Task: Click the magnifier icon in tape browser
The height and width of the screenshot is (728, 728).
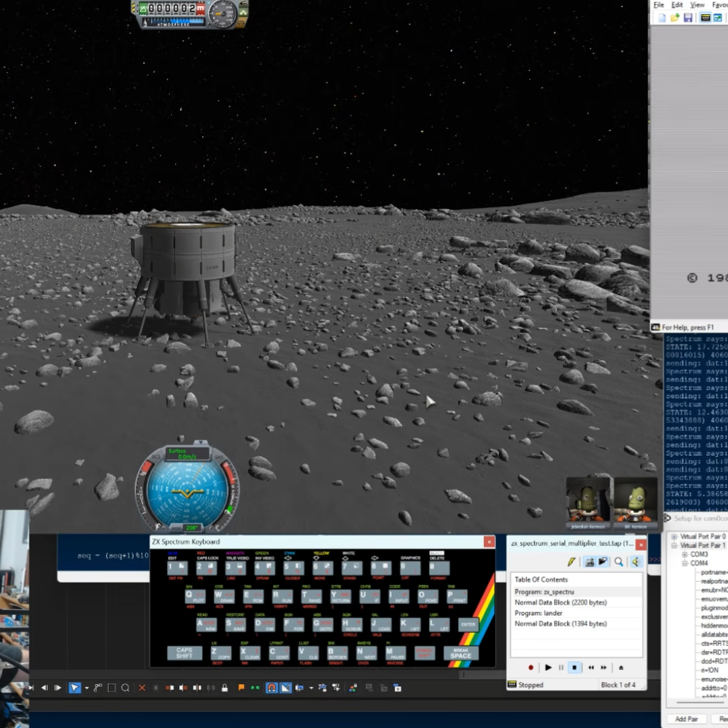Action: 619,562
